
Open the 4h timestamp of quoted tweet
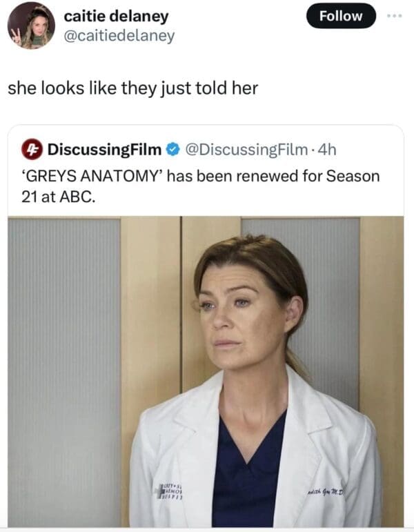click(x=326, y=150)
